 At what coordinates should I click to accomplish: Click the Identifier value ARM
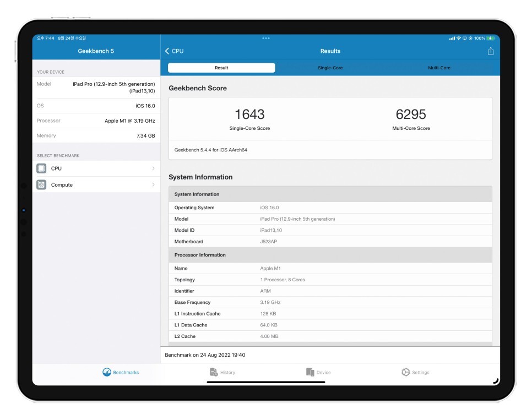265,291
